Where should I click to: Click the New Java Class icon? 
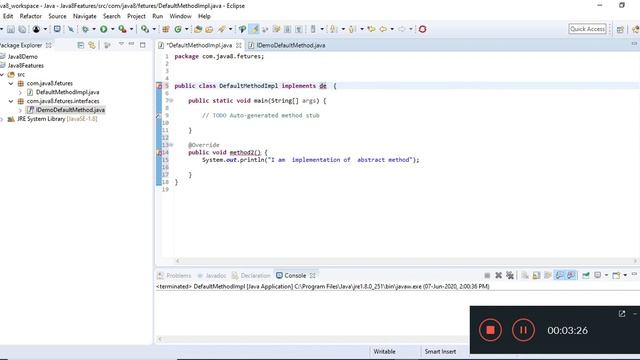pyautogui.click(x=178, y=29)
